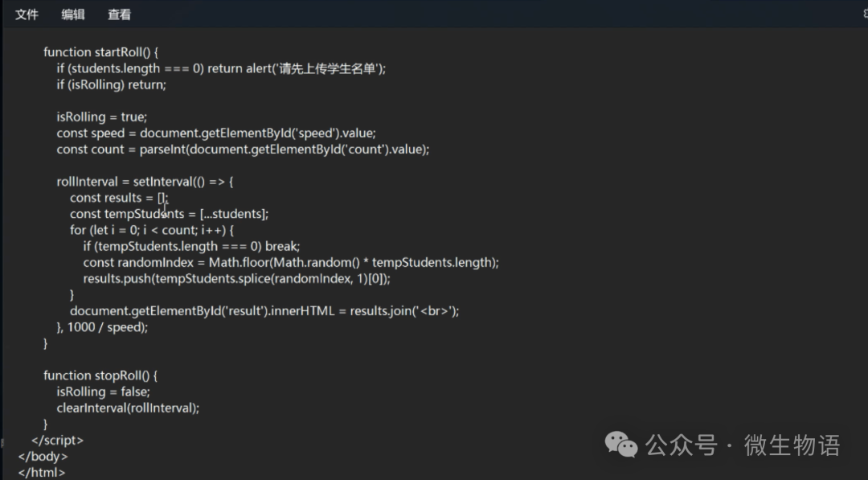Place cursor on 'function startRoll()' line
The image size is (868, 480).
[x=100, y=52]
